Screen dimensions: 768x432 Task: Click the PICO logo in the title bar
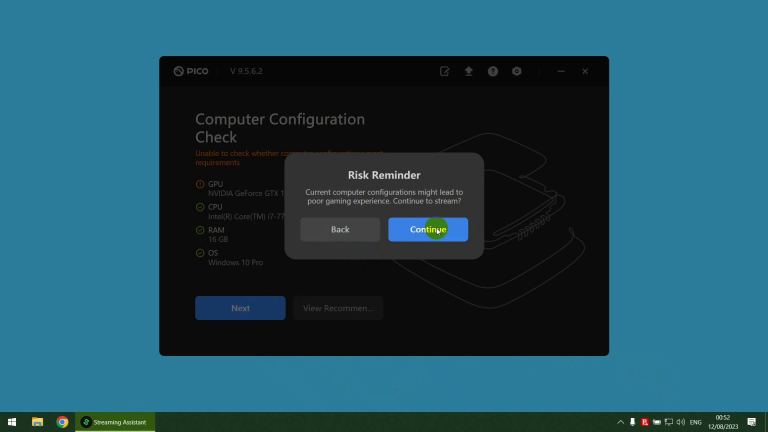190,72
